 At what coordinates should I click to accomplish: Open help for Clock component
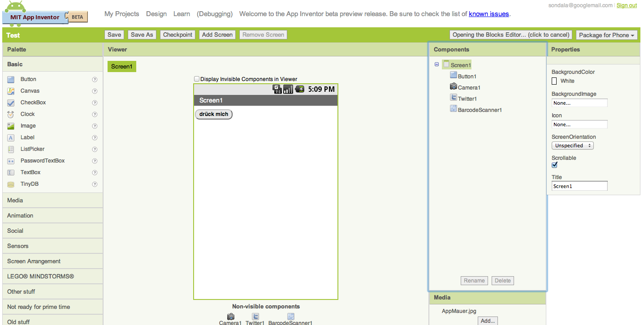tap(95, 114)
